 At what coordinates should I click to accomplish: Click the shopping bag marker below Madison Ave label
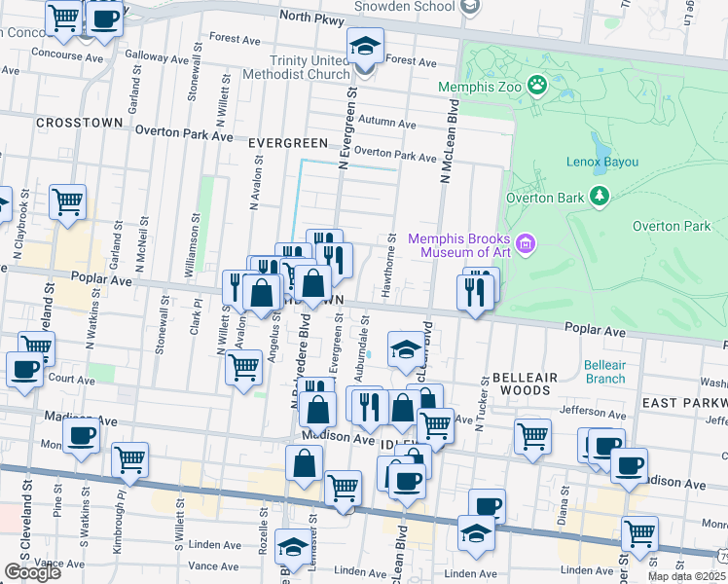click(304, 463)
